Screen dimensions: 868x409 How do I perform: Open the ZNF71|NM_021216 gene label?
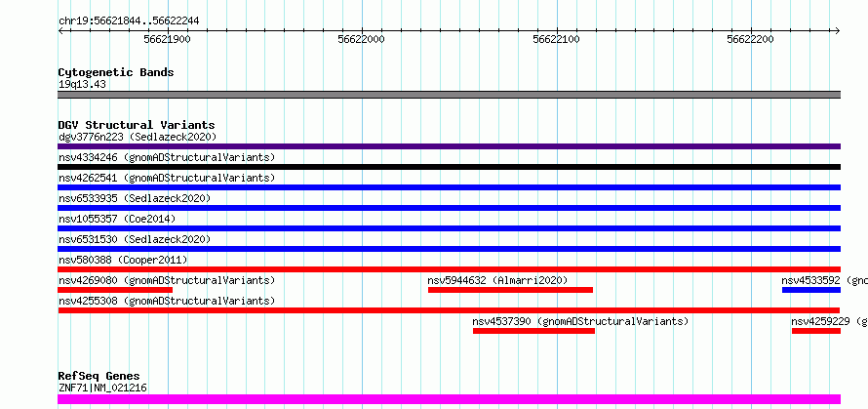tap(102, 388)
